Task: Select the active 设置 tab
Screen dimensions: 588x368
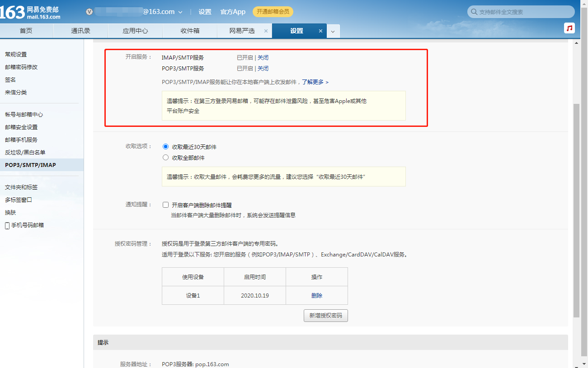Action: (x=296, y=31)
